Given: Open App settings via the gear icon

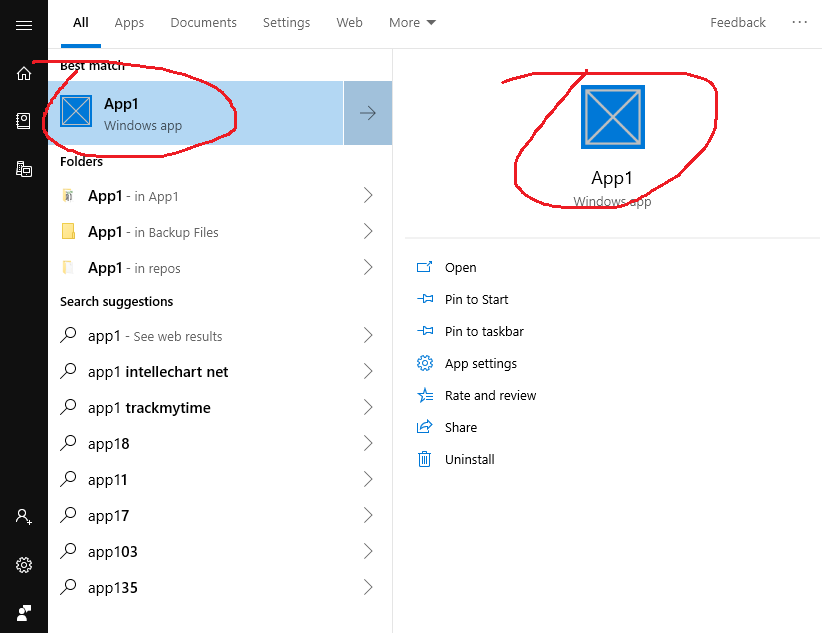Looking at the screenshot, I should 427,363.
